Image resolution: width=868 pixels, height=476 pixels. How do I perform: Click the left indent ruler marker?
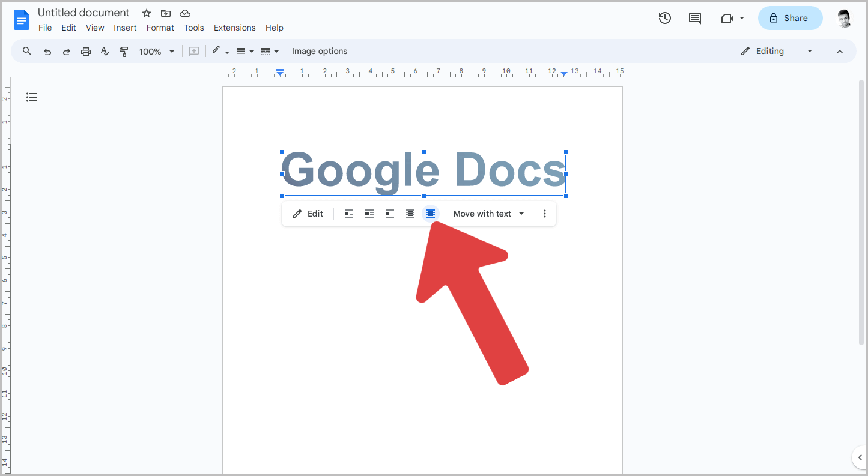280,72
